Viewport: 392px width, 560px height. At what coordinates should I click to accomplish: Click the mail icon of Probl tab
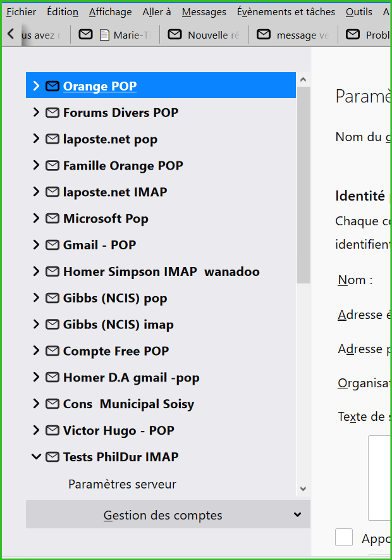tap(353, 34)
